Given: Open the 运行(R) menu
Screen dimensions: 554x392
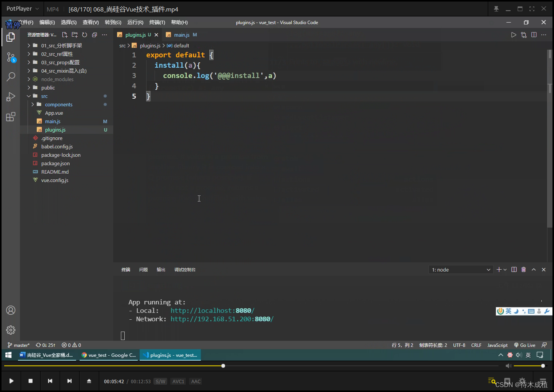Looking at the screenshot, I should (135, 23).
